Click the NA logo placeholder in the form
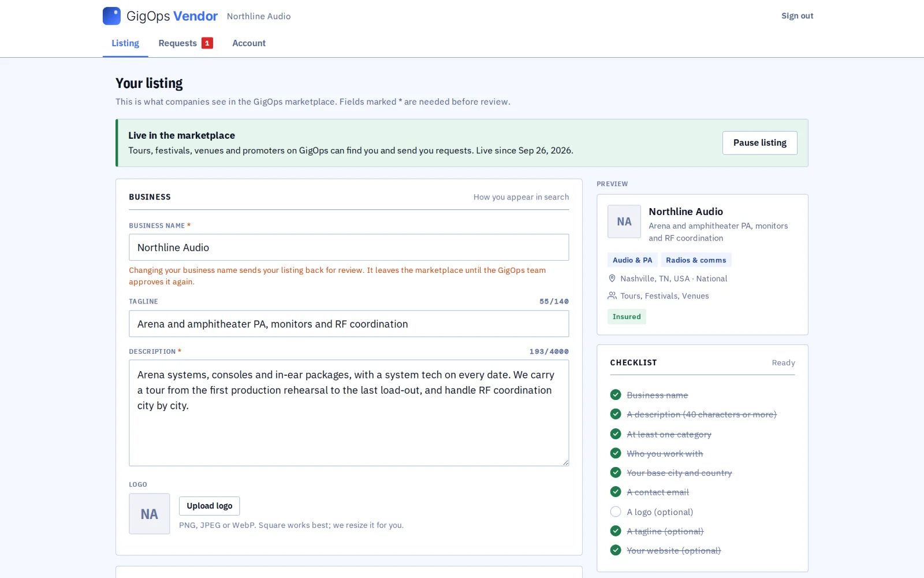Viewport: 924px width, 578px height. 150,514
